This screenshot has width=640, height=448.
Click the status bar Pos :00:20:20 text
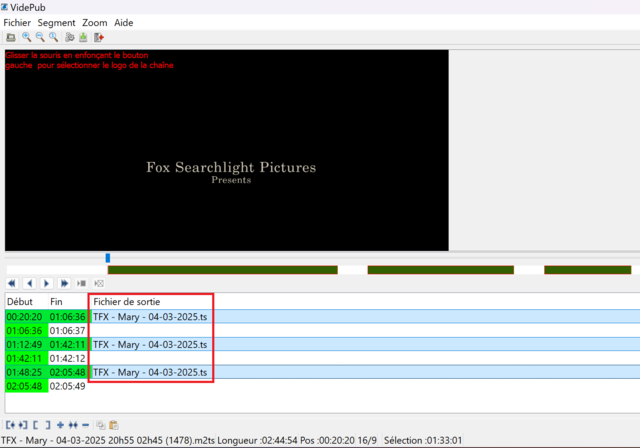[x=327, y=441]
